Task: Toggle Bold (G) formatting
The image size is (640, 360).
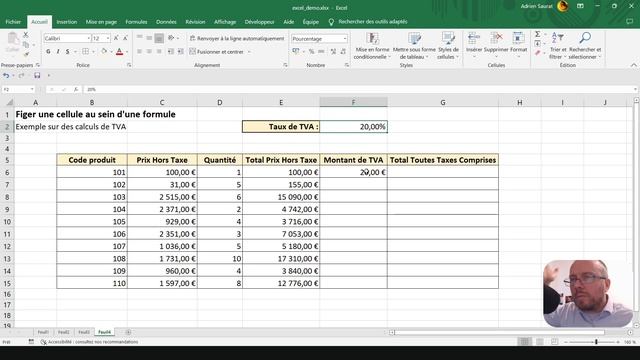Action: (48, 51)
